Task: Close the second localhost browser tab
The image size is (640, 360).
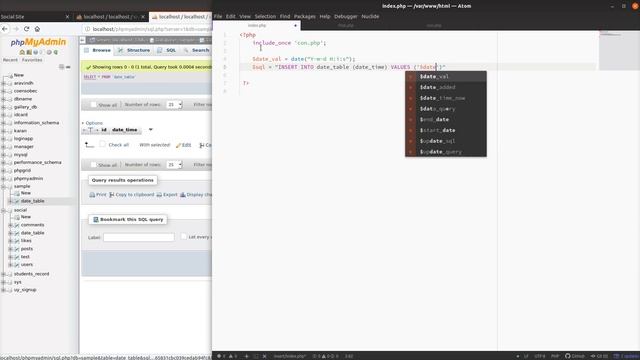Action: point(143,17)
